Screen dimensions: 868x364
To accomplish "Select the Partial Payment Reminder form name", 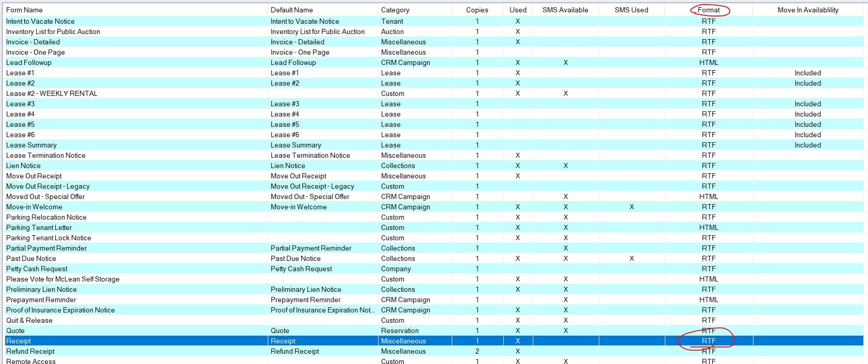I will tap(46, 248).
